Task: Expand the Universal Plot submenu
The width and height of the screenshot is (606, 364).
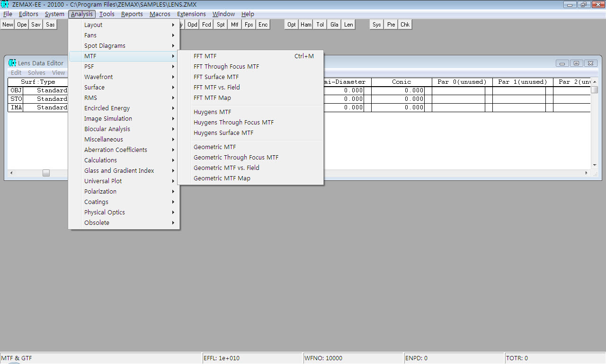Action: click(x=124, y=181)
